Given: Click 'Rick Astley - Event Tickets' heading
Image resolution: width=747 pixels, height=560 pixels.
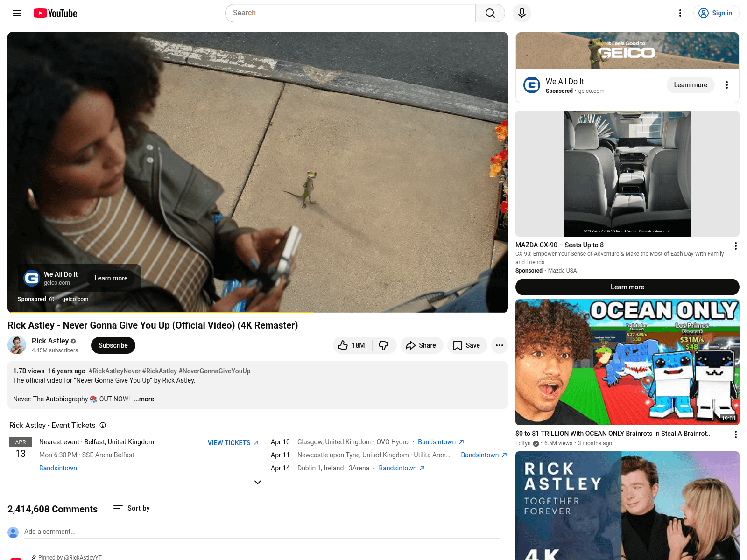Looking at the screenshot, I should point(52,425).
